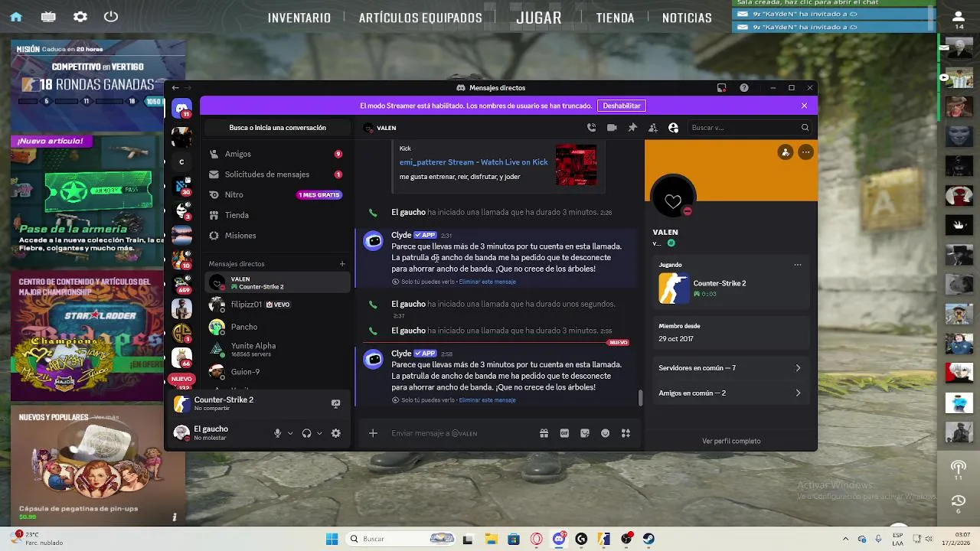Screen dimensions: 980x551
Task: Click the plus attach button beside message box
Action: click(373, 433)
